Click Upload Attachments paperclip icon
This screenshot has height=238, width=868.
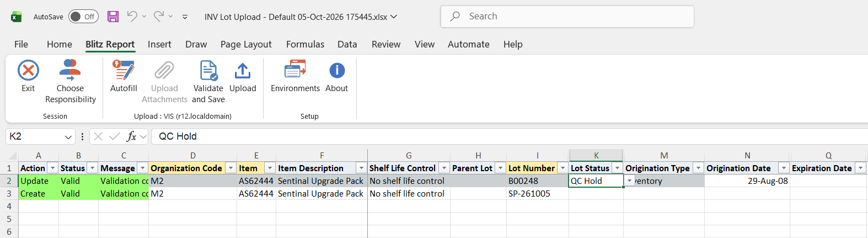pyautogui.click(x=164, y=71)
